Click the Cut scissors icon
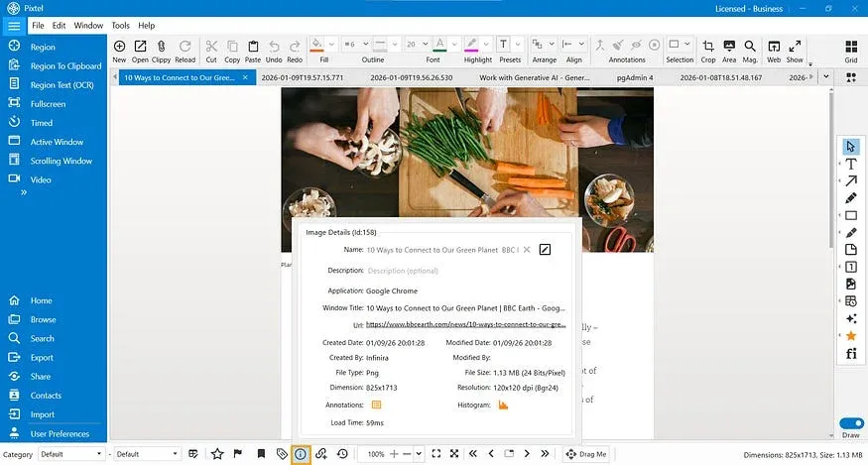The width and height of the screenshot is (868, 465). pos(211,46)
